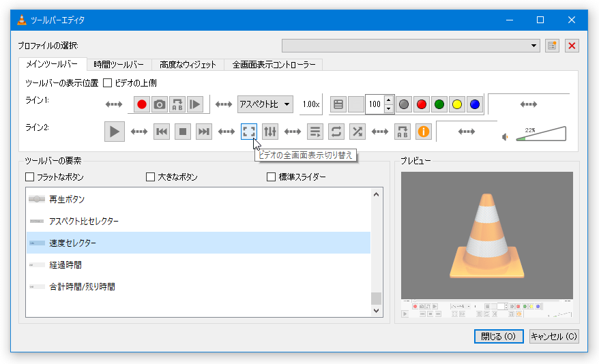
Task: Click the blank button next to teletext icon
Action: tap(355, 104)
